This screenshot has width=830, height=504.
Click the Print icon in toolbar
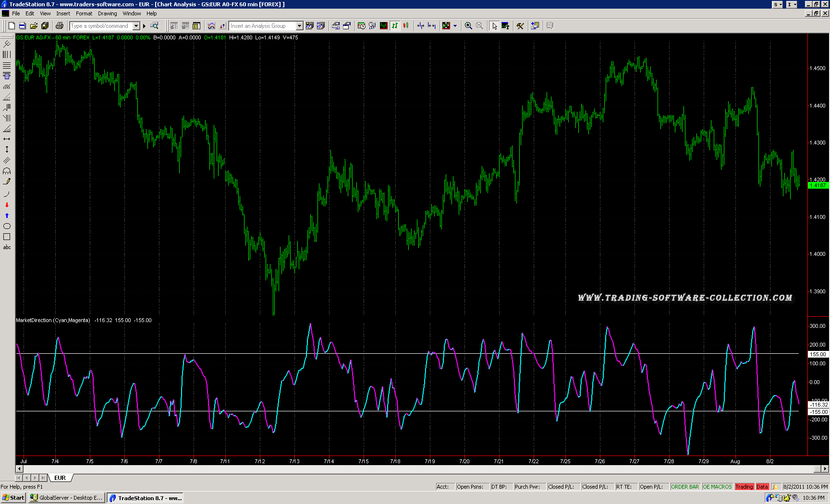[x=60, y=26]
